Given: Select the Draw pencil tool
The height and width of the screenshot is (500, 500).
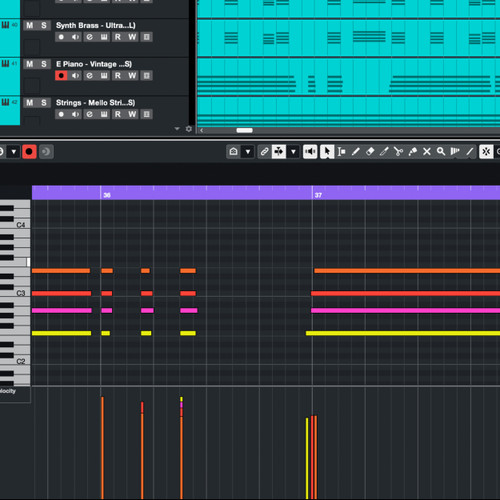Looking at the screenshot, I should point(356,152).
